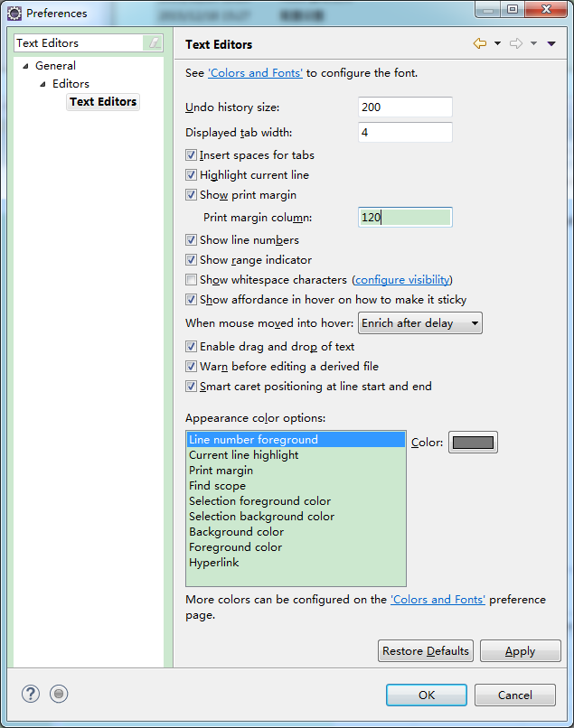Enable Show whitespace characters checkbox
Viewport: 574px width, 728px height.
191,280
